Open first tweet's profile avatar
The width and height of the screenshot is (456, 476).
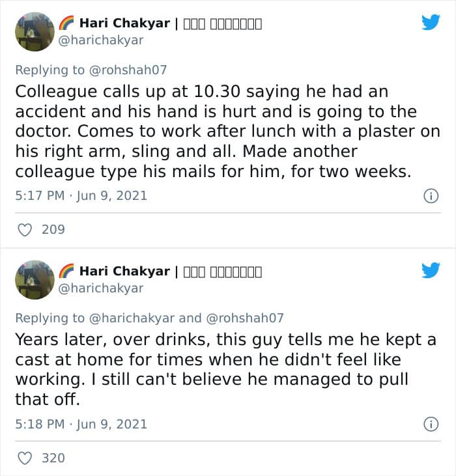click(x=35, y=31)
